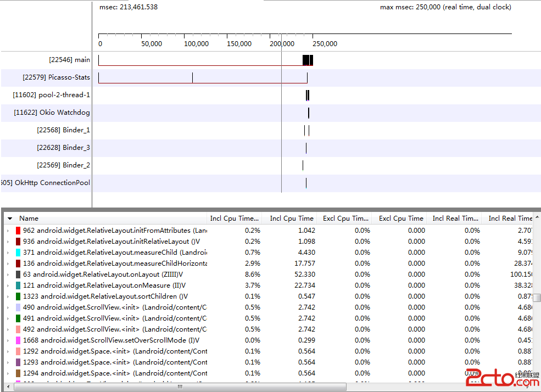Click cyan color swatch of method 371
This screenshot has height=392, width=541.
[18, 253]
